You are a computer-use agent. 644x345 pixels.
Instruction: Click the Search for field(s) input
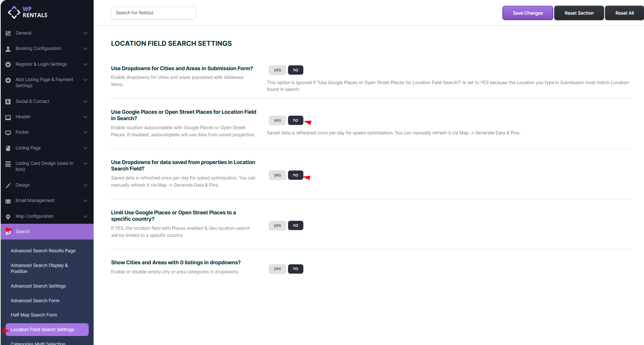tap(153, 13)
